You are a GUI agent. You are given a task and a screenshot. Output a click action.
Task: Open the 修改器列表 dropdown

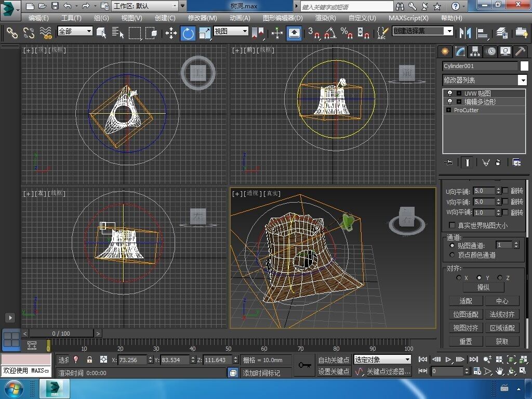click(522, 80)
